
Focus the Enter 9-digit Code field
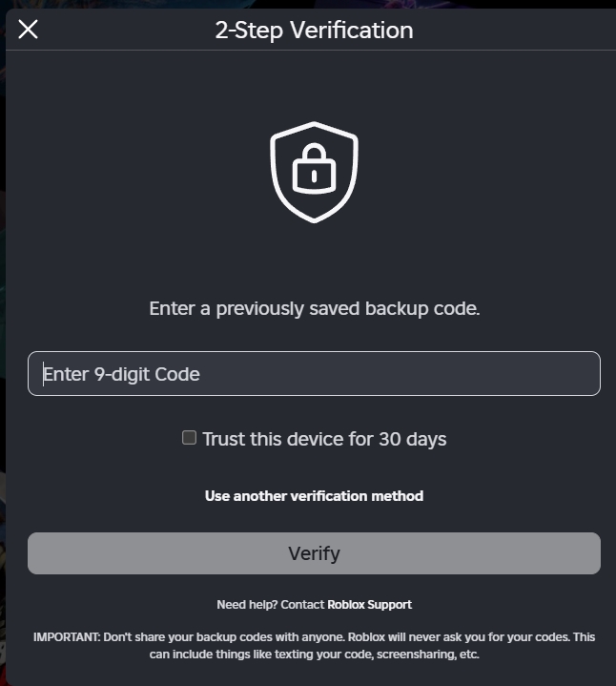pyautogui.click(x=314, y=374)
